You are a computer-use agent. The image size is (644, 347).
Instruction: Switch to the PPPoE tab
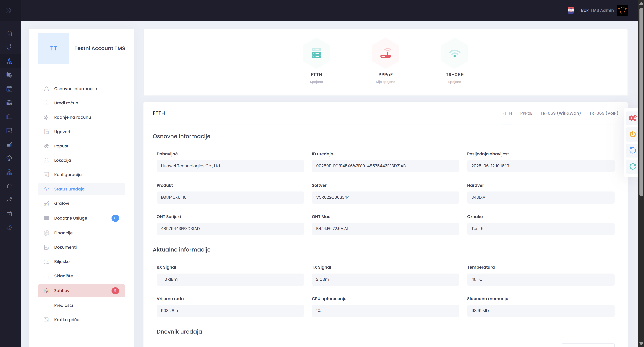pyautogui.click(x=526, y=113)
